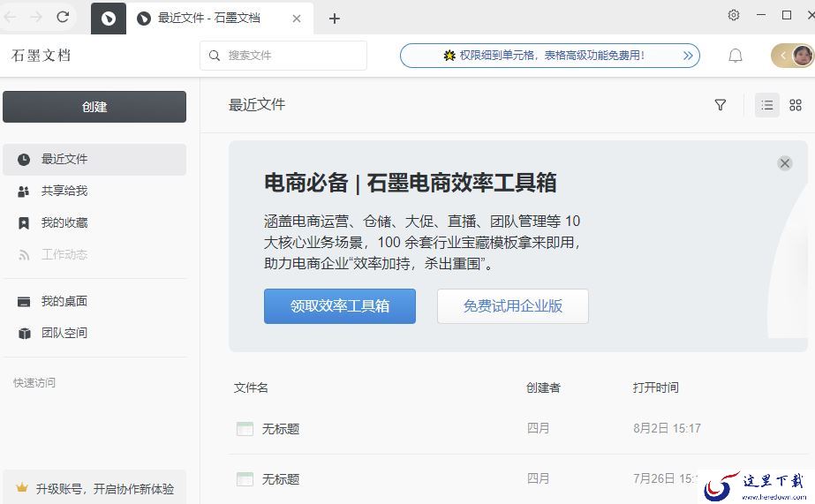
Task: Click the 免费试用企业版 button
Action: (x=512, y=306)
